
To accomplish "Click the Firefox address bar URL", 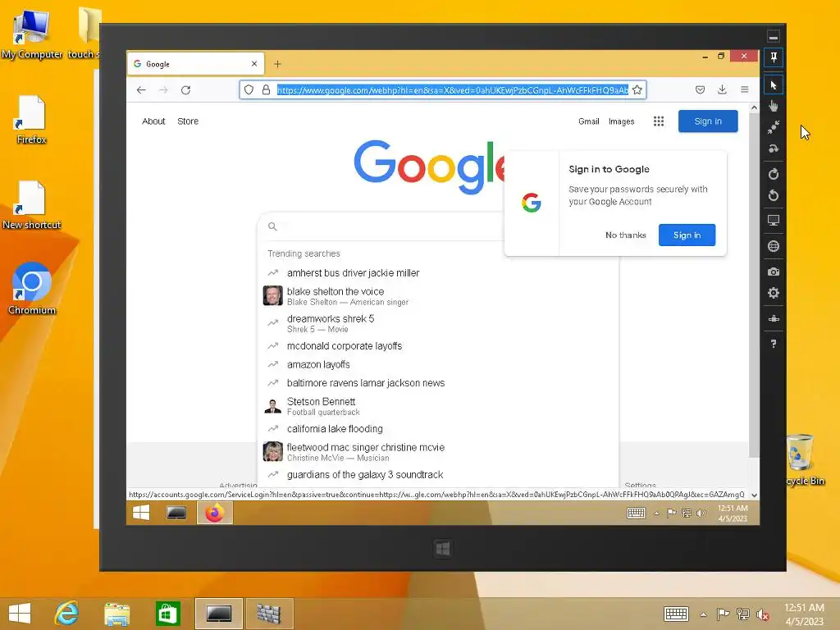I will coord(453,90).
